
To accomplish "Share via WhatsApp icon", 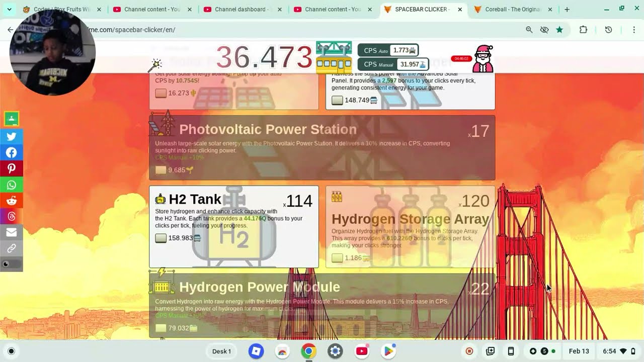I will tap(12, 185).
